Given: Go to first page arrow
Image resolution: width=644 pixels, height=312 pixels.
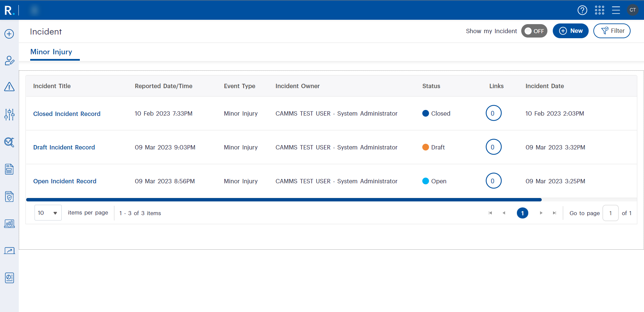Looking at the screenshot, I should coord(490,213).
